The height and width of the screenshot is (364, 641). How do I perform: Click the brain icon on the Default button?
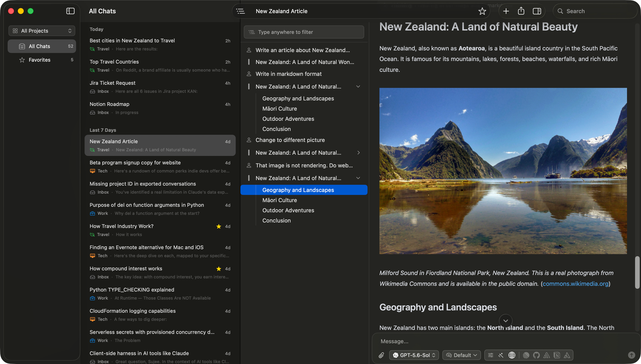[x=449, y=355]
